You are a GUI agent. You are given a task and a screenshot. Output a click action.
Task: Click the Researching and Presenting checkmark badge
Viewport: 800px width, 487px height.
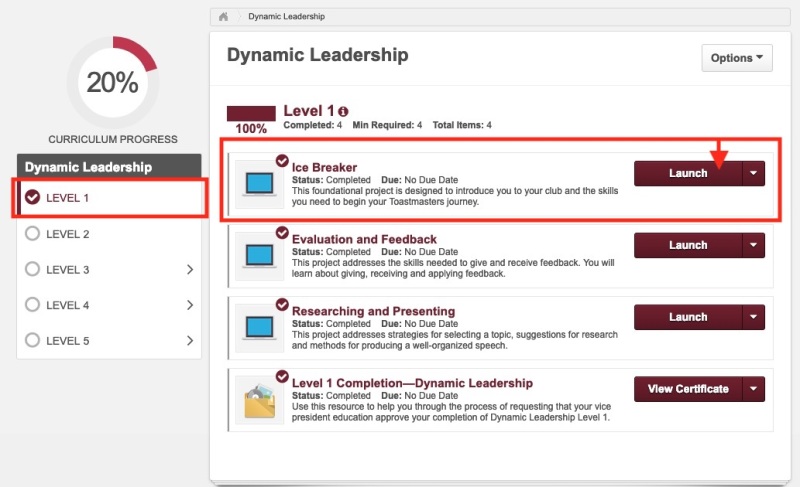(x=282, y=304)
